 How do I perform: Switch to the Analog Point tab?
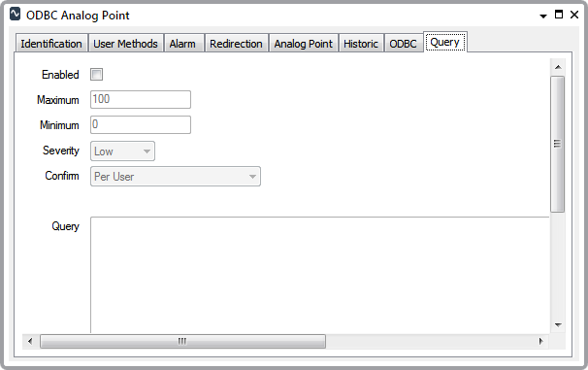click(304, 44)
